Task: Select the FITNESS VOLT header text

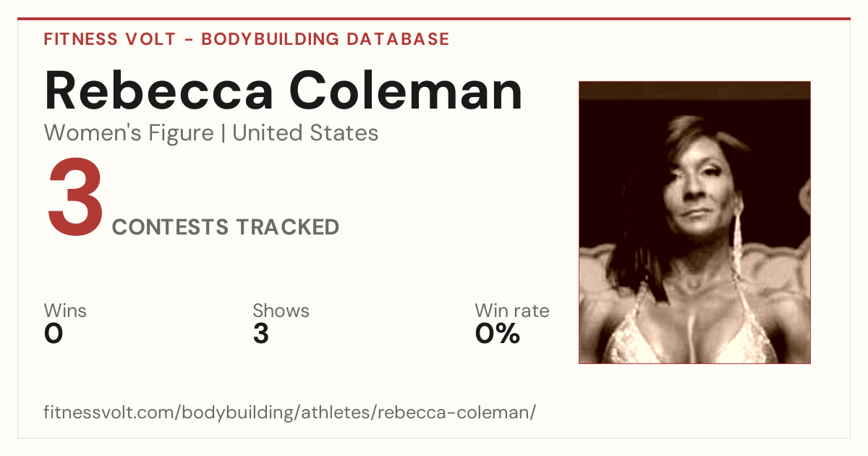Action: tap(110, 39)
